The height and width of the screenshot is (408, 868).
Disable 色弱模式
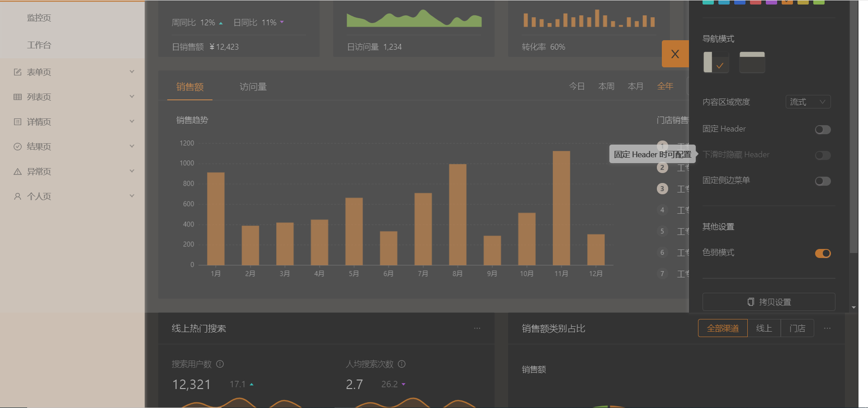[822, 253]
